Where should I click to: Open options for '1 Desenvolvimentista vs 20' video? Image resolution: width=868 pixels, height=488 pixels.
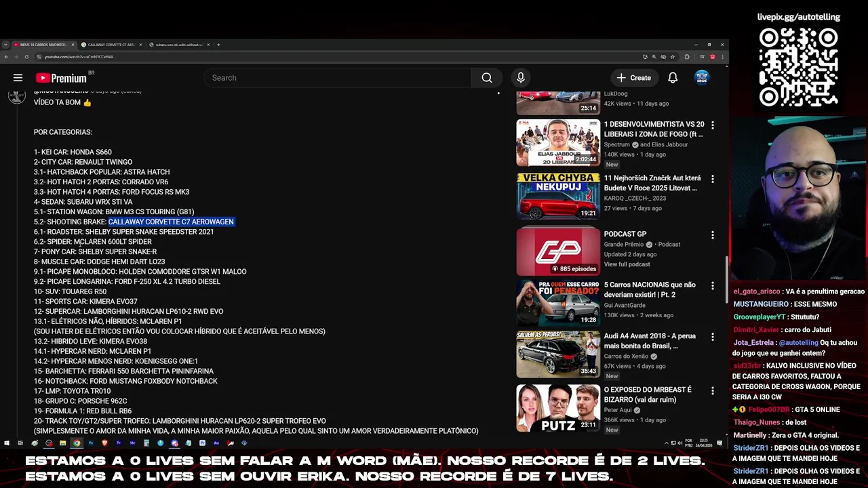712,125
